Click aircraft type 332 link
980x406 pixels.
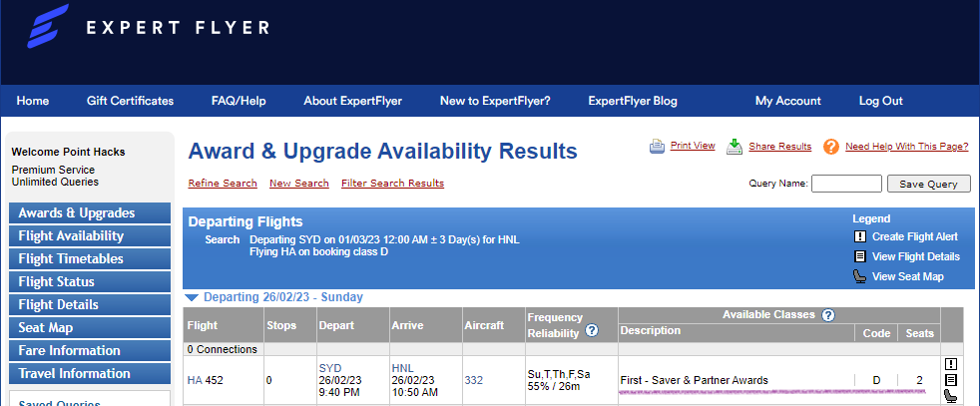[x=474, y=380]
